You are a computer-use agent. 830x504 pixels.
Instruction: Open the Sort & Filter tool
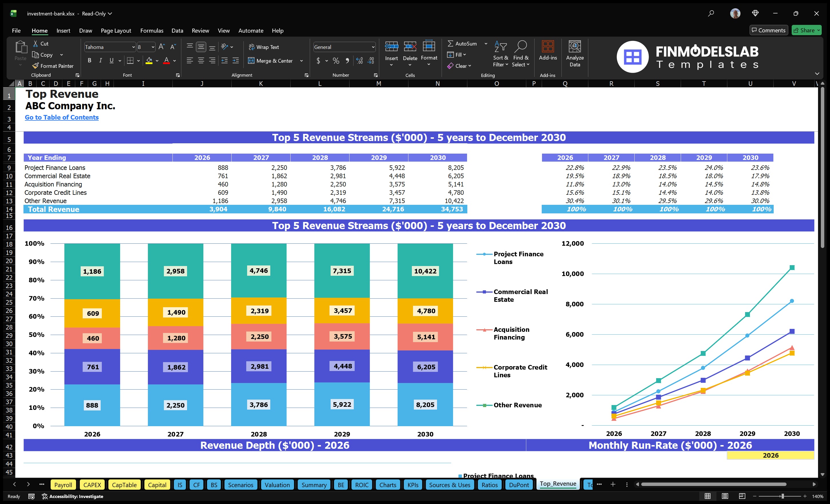pyautogui.click(x=501, y=54)
